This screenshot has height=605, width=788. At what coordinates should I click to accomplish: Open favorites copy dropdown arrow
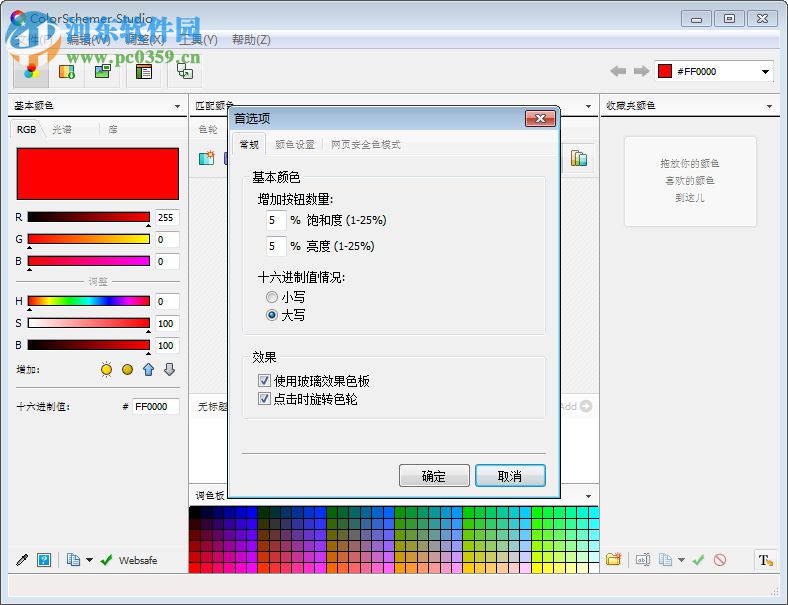tap(681, 559)
